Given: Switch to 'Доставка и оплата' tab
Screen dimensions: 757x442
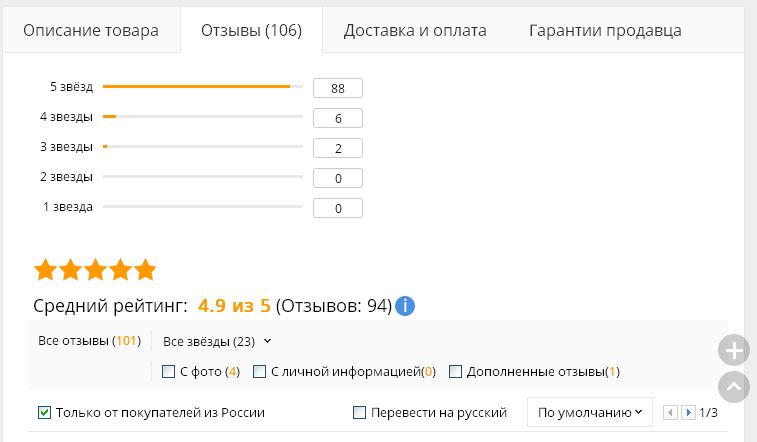Looking at the screenshot, I should 415,30.
